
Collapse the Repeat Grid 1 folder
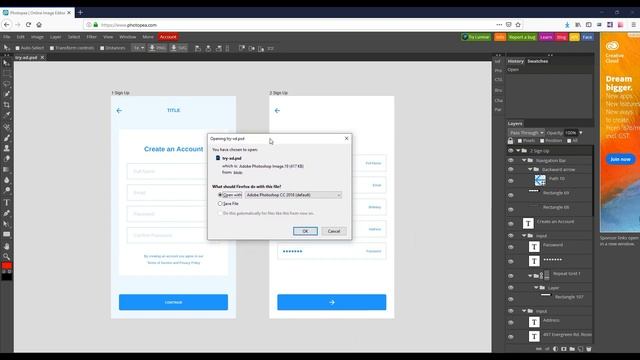point(530,276)
